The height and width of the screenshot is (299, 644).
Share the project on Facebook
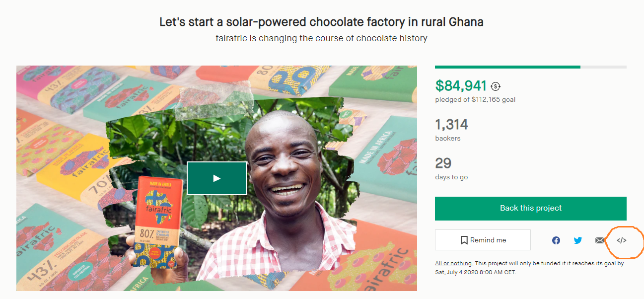(556, 240)
